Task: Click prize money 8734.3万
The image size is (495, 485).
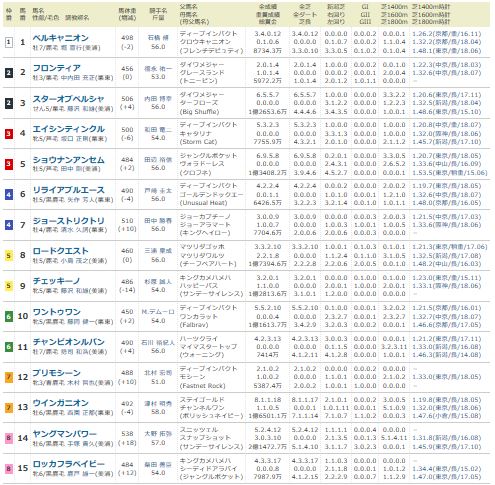Action: click(267, 51)
